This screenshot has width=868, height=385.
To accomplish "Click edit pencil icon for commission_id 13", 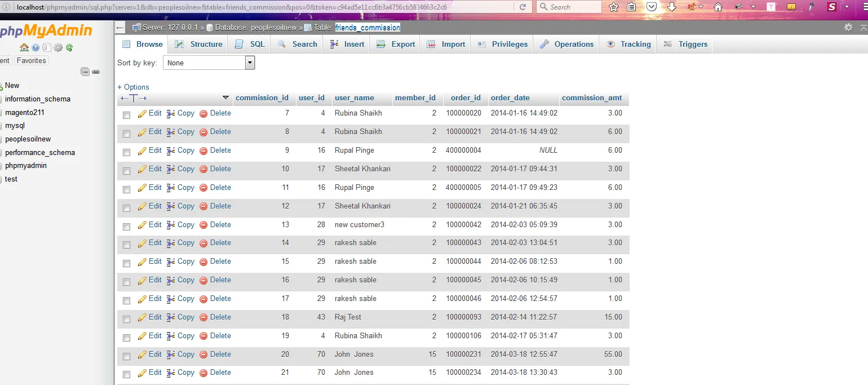I will click(x=142, y=225).
